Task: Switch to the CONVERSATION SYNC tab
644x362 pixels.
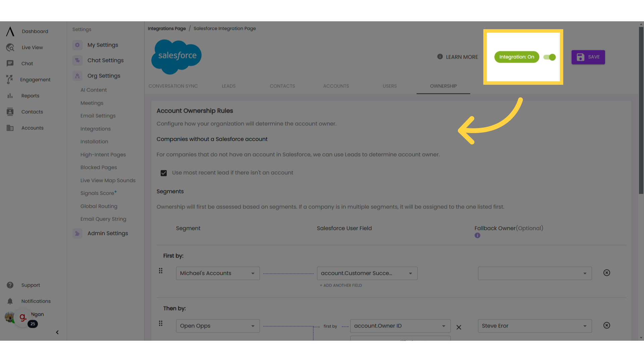Action: tap(173, 86)
